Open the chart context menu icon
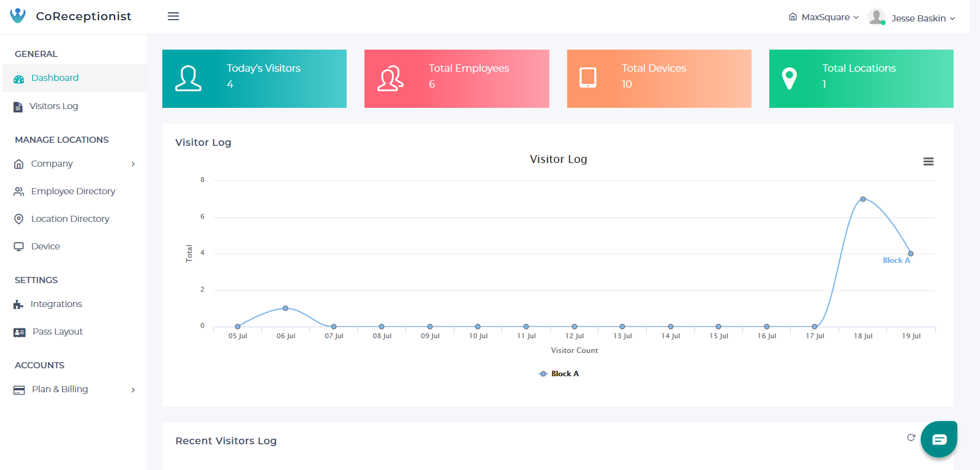 pyautogui.click(x=929, y=162)
